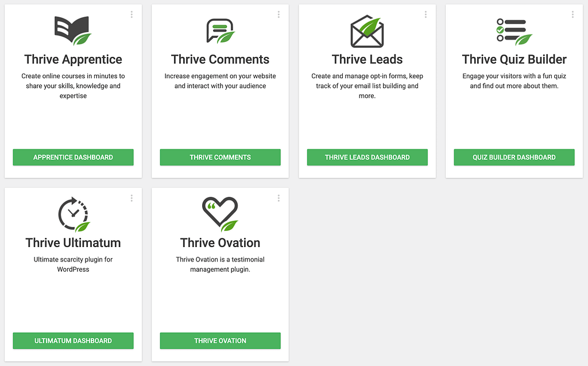Click the Thrive Ultimatum heading text
Screen dimensions: 588x366
73,242
